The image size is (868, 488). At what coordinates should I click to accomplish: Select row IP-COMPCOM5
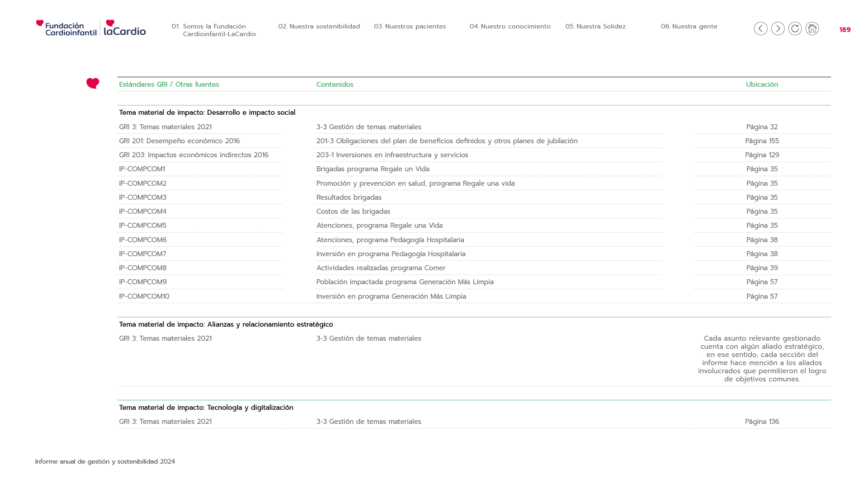point(474,225)
